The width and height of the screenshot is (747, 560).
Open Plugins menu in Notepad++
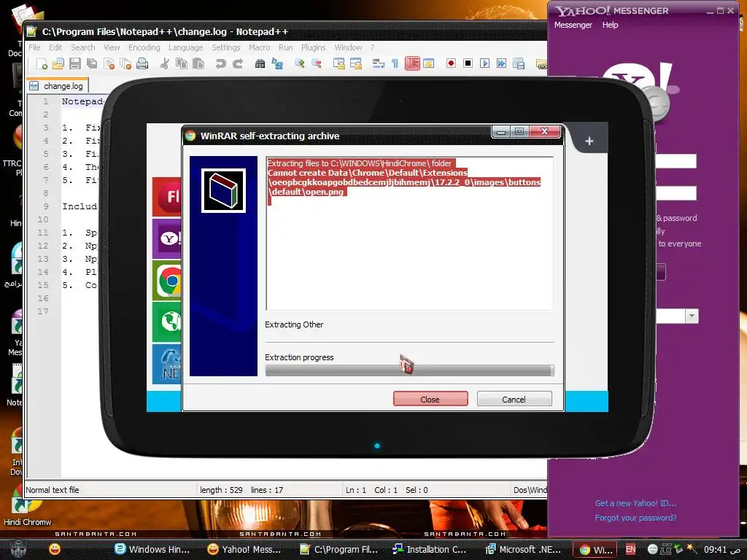pyautogui.click(x=313, y=47)
